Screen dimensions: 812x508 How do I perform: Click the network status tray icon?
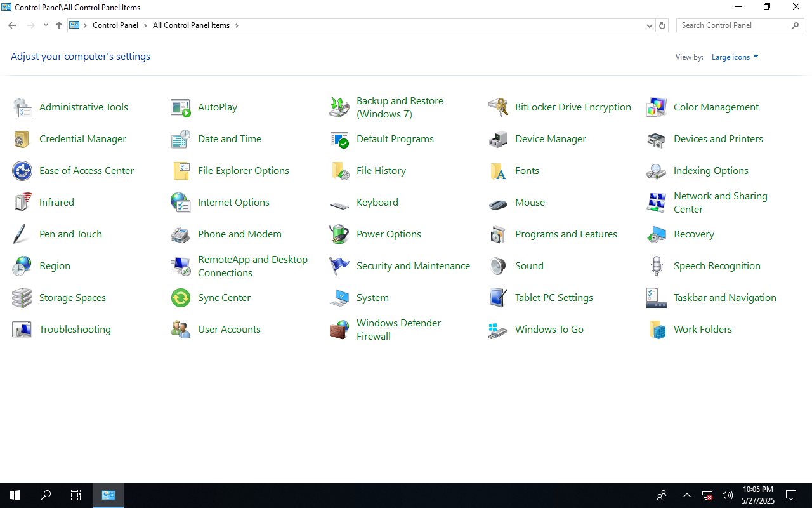pyautogui.click(x=707, y=495)
